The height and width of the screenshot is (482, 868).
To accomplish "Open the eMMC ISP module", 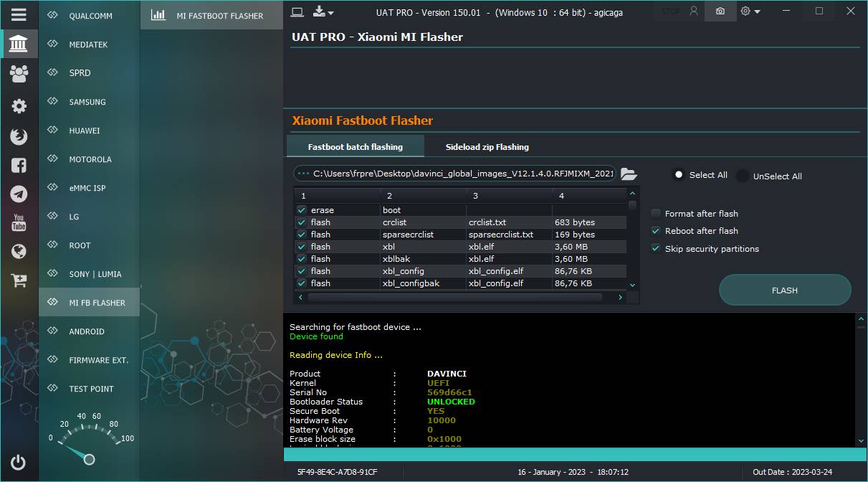I will [90, 188].
